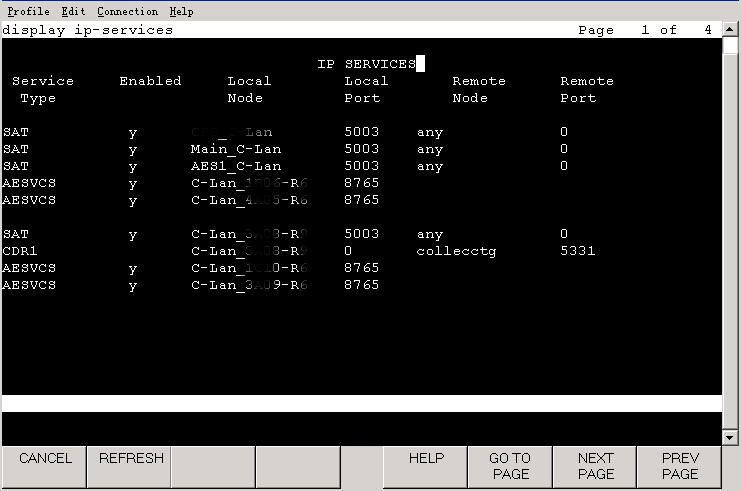Image resolution: width=741 pixels, height=491 pixels.
Task: Click the white cursor after IP SERVICES title
Action: (420, 64)
